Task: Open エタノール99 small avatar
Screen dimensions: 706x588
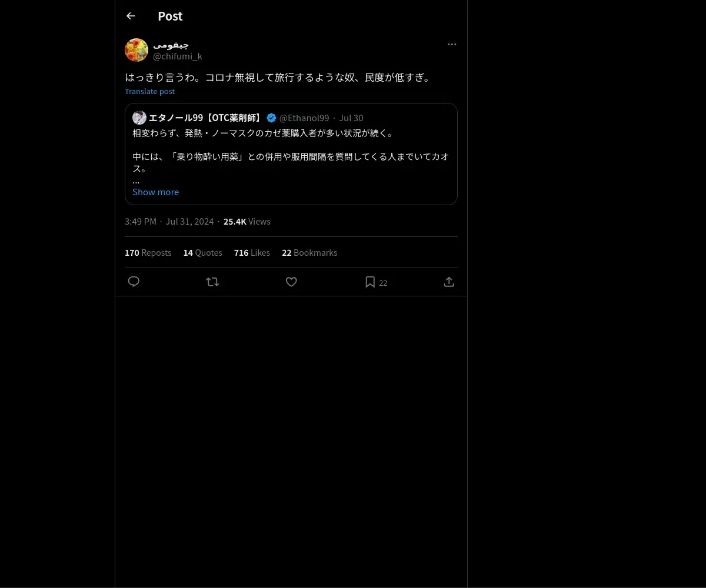Action: (139, 118)
